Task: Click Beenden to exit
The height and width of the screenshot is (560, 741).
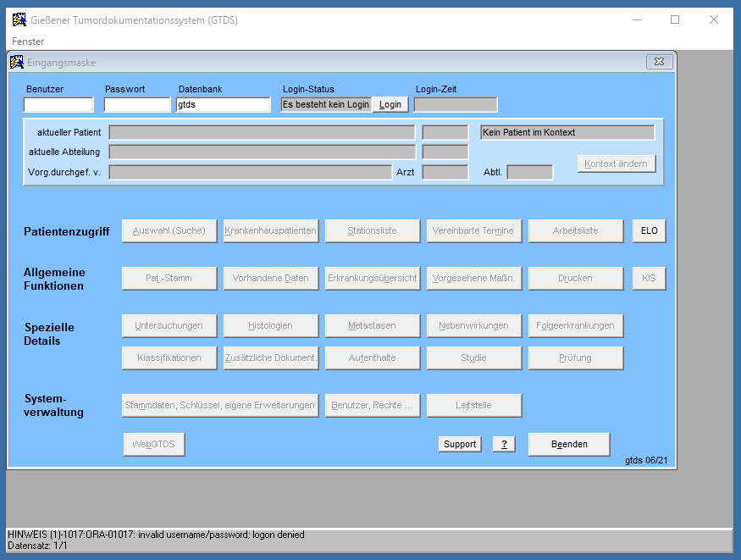Action: (x=569, y=444)
